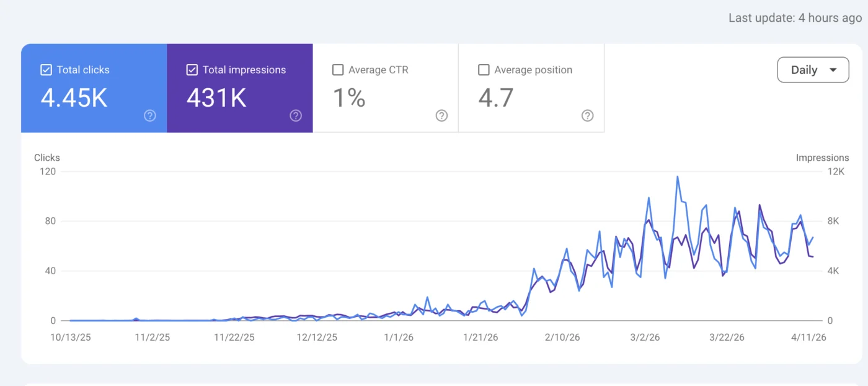Enable the Average position checkbox
Screen dimensions: 868x386
tap(484, 70)
